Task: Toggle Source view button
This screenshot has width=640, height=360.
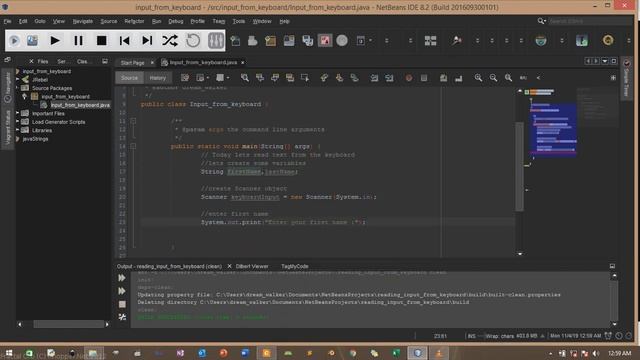Action: pyautogui.click(x=129, y=78)
